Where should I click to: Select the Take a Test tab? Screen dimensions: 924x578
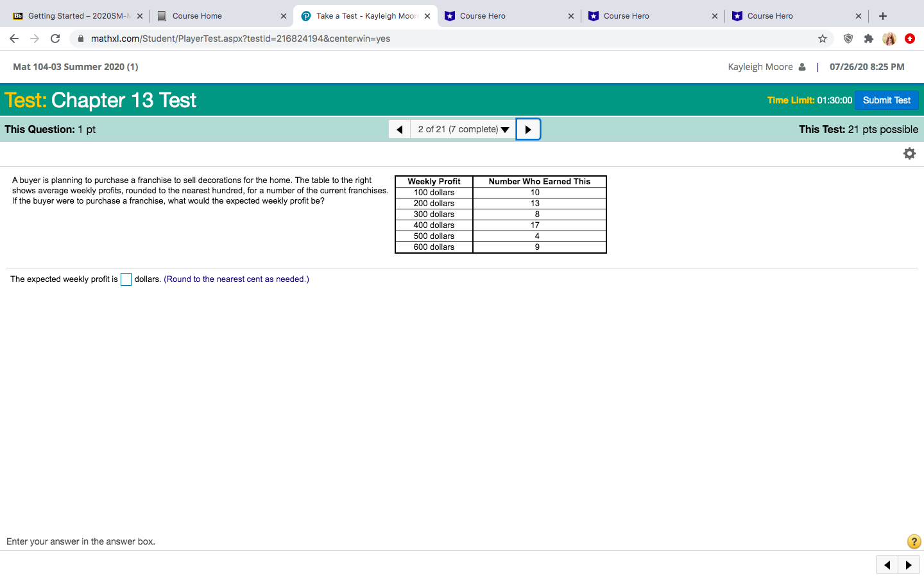click(x=366, y=16)
